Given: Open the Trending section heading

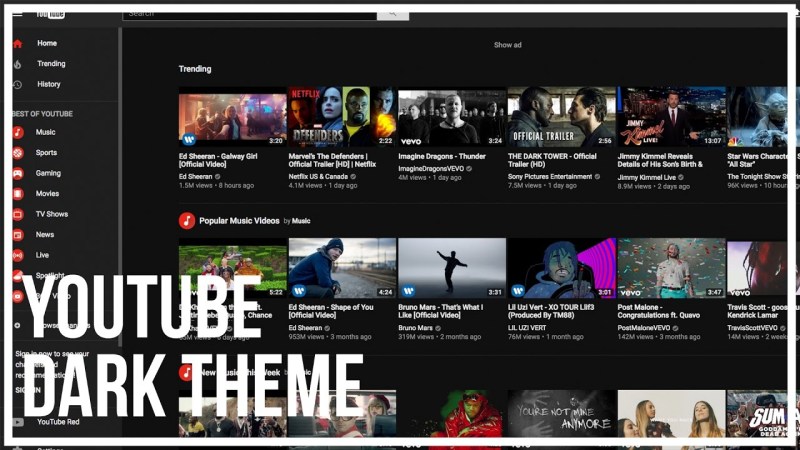Looking at the screenshot, I should coord(195,69).
